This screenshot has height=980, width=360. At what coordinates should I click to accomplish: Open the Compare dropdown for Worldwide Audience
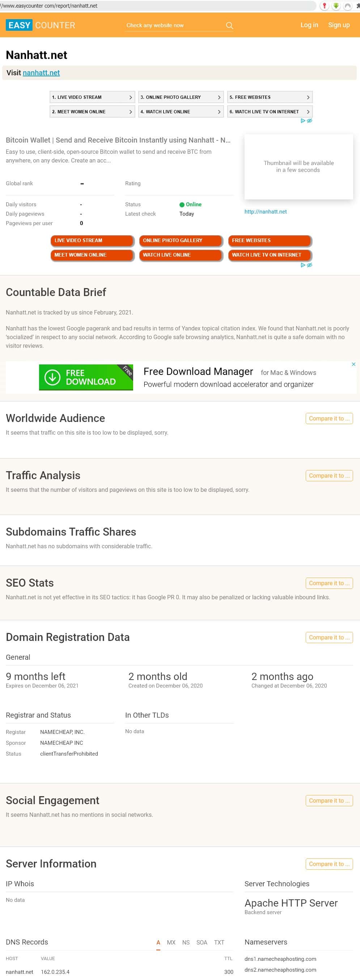coord(329,418)
